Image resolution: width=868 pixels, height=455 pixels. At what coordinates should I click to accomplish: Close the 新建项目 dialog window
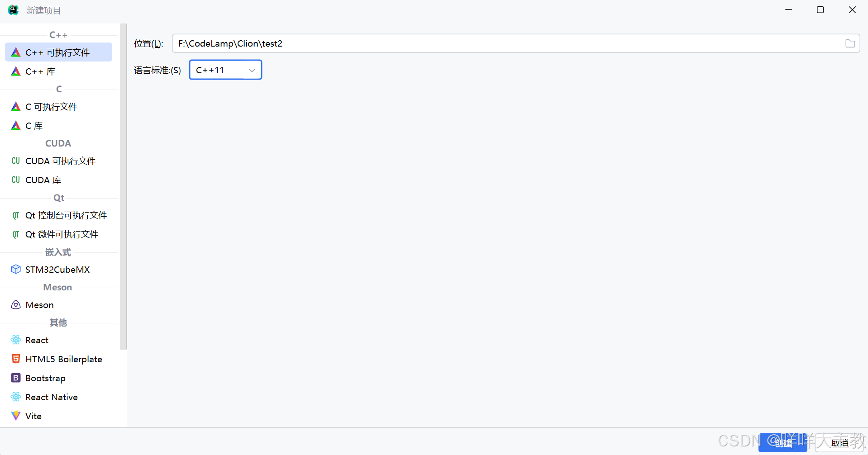click(852, 9)
